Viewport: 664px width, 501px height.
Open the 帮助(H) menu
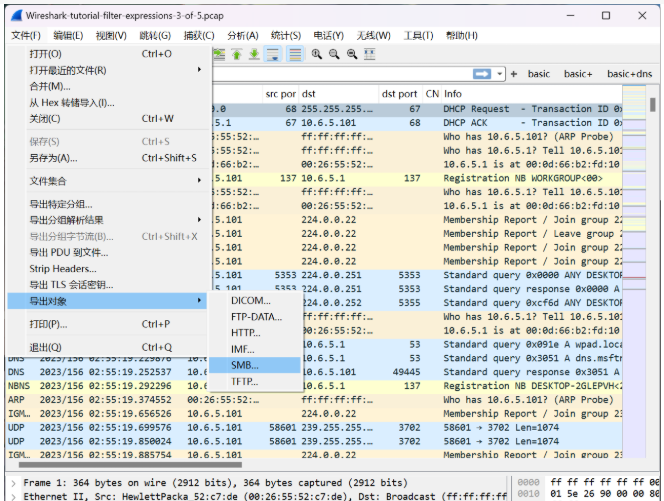(x=462, y=36)
